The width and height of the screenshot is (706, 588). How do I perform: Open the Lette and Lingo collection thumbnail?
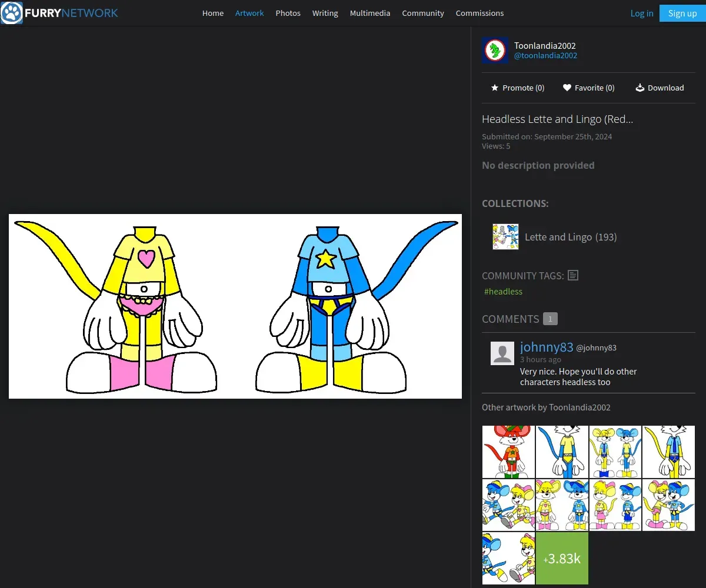[x=505, y=236]
